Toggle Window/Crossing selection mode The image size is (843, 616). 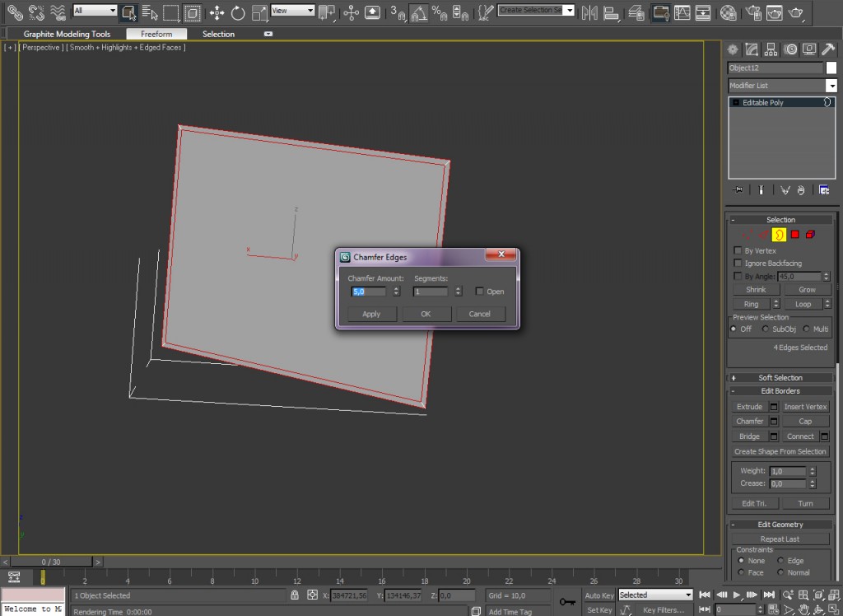(192, 12)
